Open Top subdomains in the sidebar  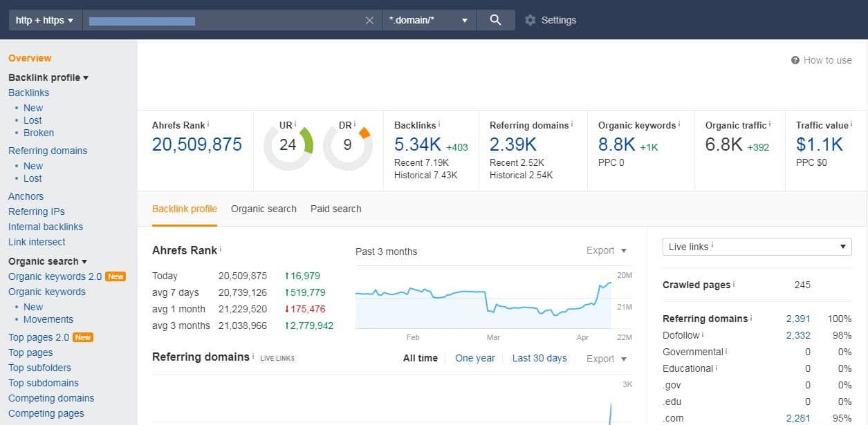point(44,383)
